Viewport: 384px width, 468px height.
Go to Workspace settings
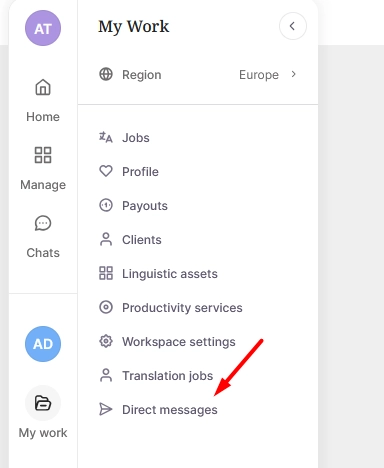coord(179,342)
